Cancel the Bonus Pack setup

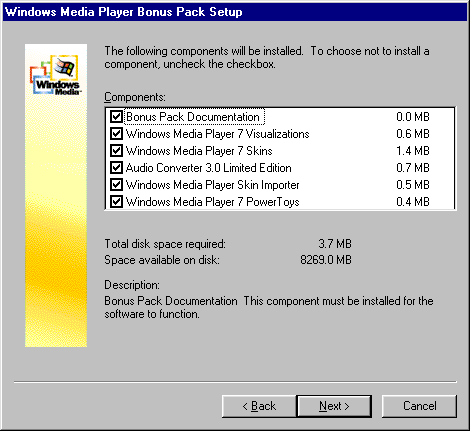tap(419, 406)
